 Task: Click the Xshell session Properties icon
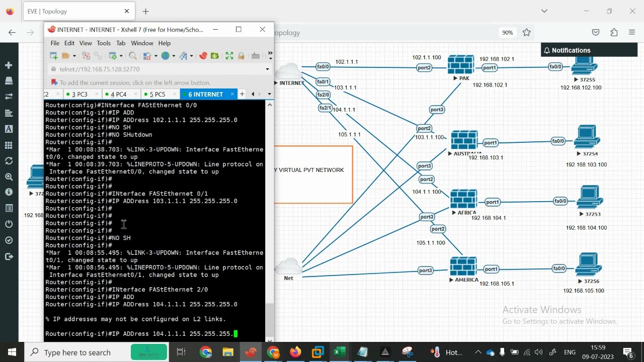click(x=113, y=56)
